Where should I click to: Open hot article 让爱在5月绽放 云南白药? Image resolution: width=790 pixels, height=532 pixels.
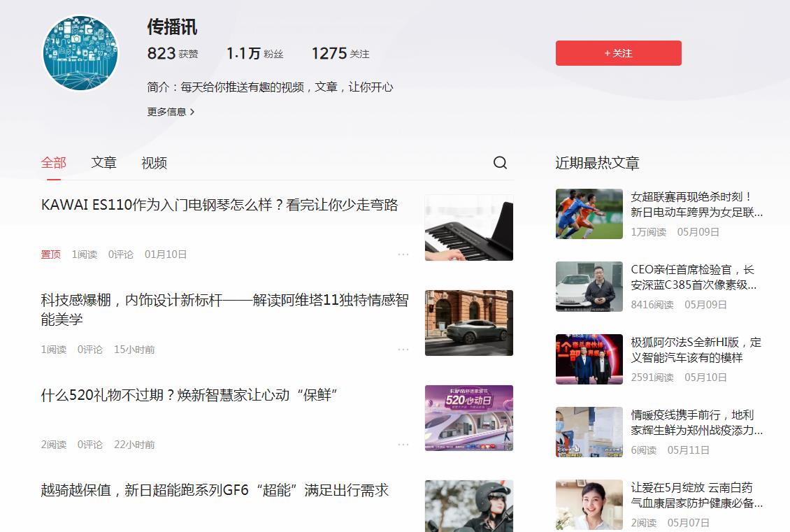pyautogui.click(x=696, y=495)
